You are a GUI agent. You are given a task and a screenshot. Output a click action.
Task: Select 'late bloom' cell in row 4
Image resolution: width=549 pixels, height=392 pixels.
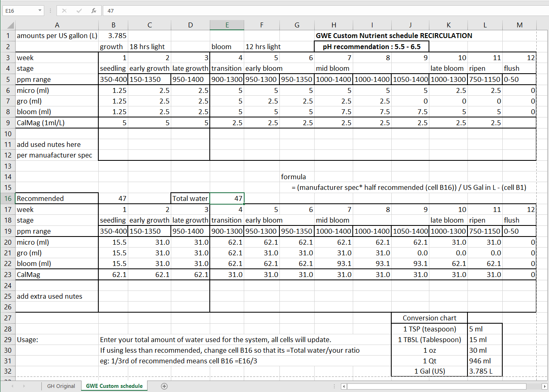pos(449,68)
